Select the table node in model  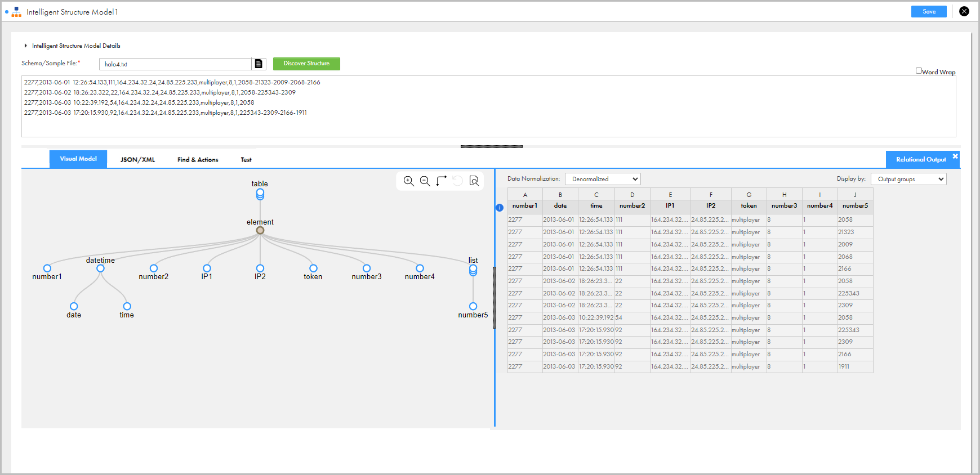tap(260, 194)
